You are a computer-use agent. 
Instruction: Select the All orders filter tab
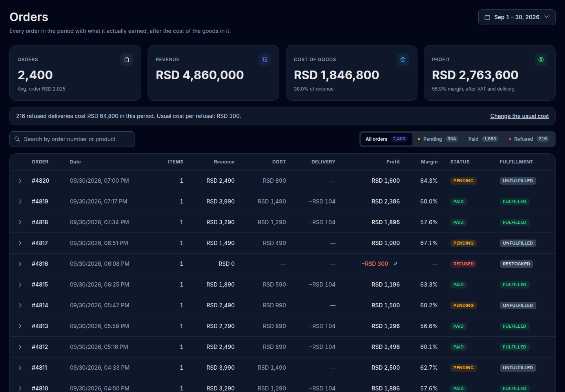386,139
